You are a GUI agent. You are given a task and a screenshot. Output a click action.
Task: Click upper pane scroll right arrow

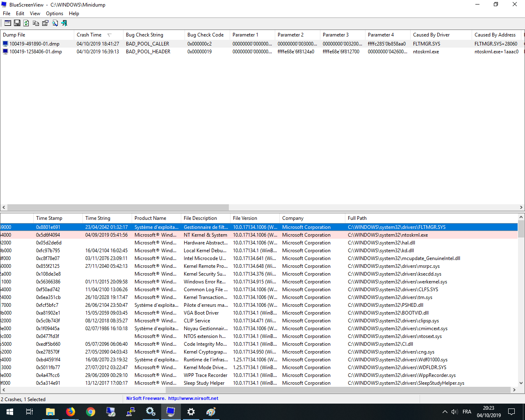click(x=521, y=208)
